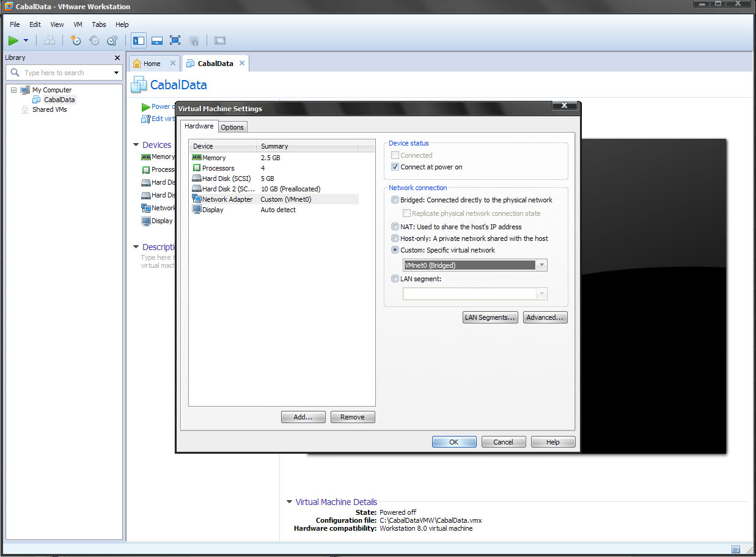Viewport: 756px width, 557px height.
Task: Open the power options dropdown arrow
Action: 26,40
